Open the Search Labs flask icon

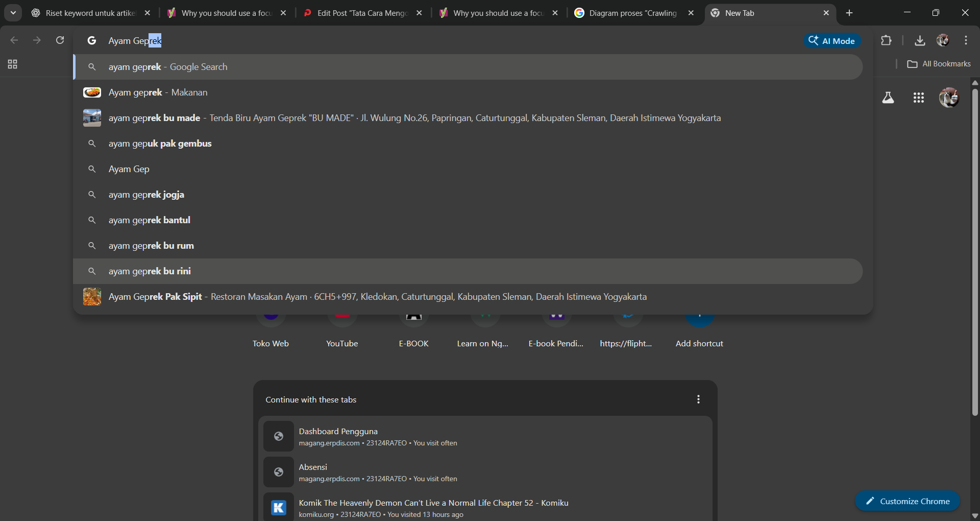(x=888, y=98)
